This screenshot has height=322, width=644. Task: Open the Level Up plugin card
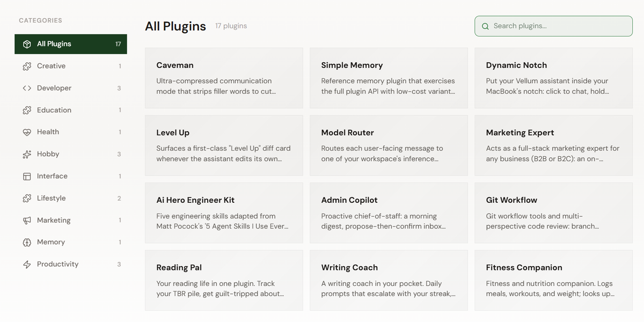coord(224,145)
